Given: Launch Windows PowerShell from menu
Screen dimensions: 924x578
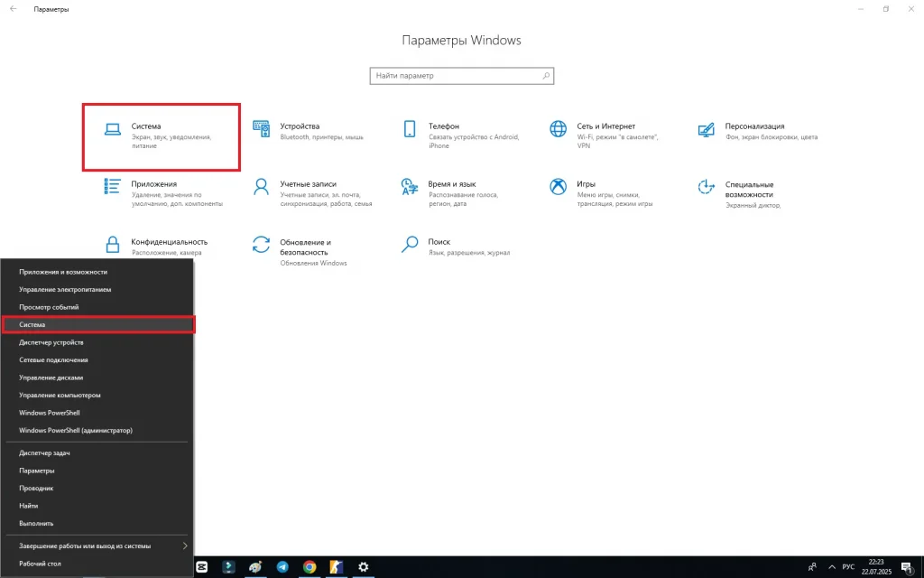Looking at the screenshot, I should (x=97, y=413).
